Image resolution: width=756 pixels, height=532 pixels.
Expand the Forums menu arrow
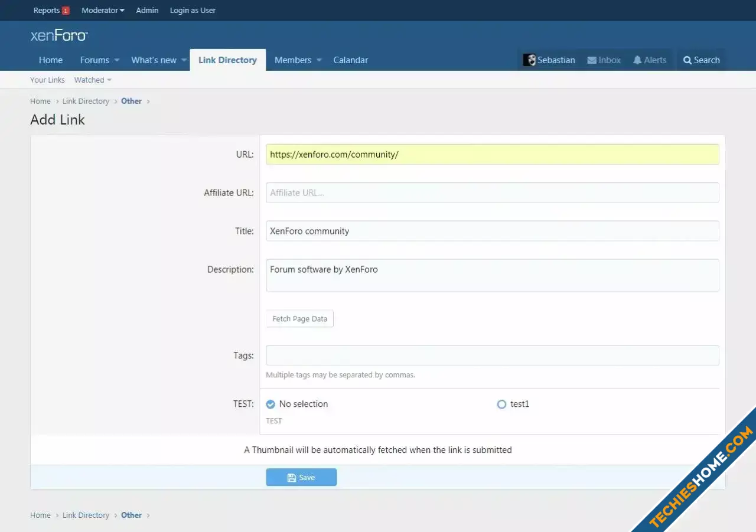coord(116,60)
